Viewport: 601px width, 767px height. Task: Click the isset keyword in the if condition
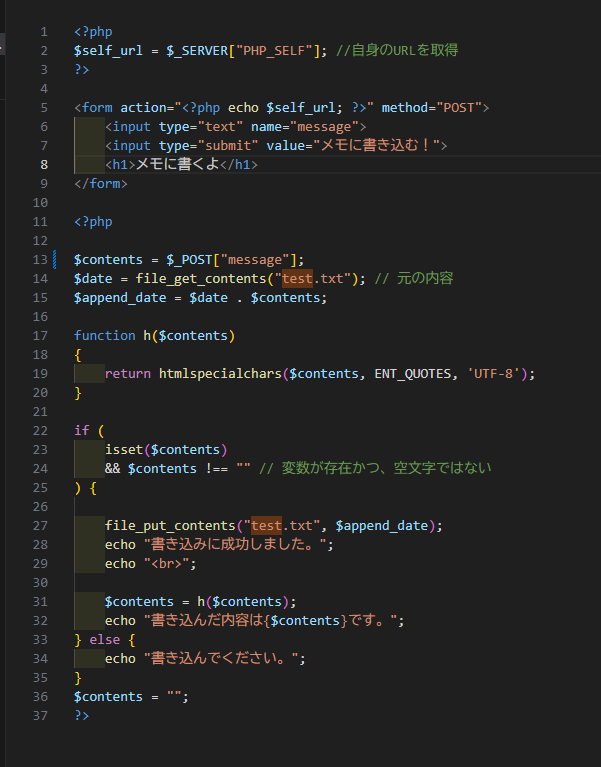124,449
